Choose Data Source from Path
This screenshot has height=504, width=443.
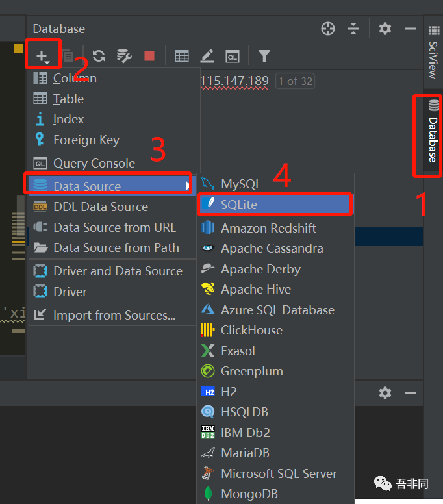point(112,247)
